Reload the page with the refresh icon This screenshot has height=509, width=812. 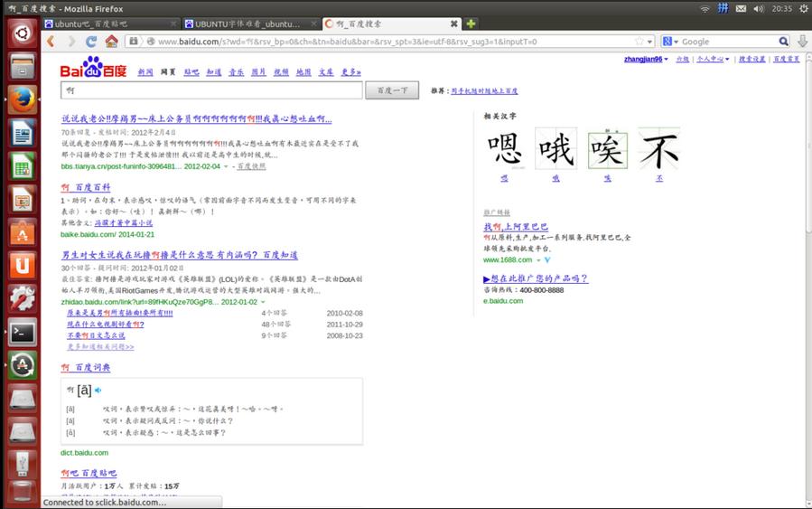tap(91, 42)
